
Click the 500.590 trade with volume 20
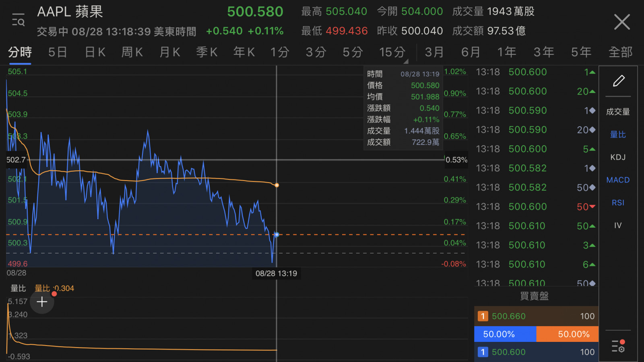tap(536, 130)
